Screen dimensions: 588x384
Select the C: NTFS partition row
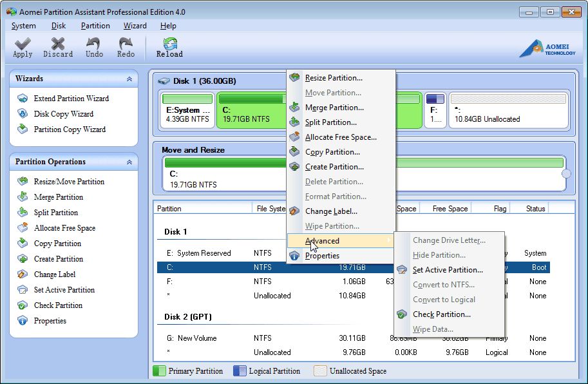click(353, 267)
